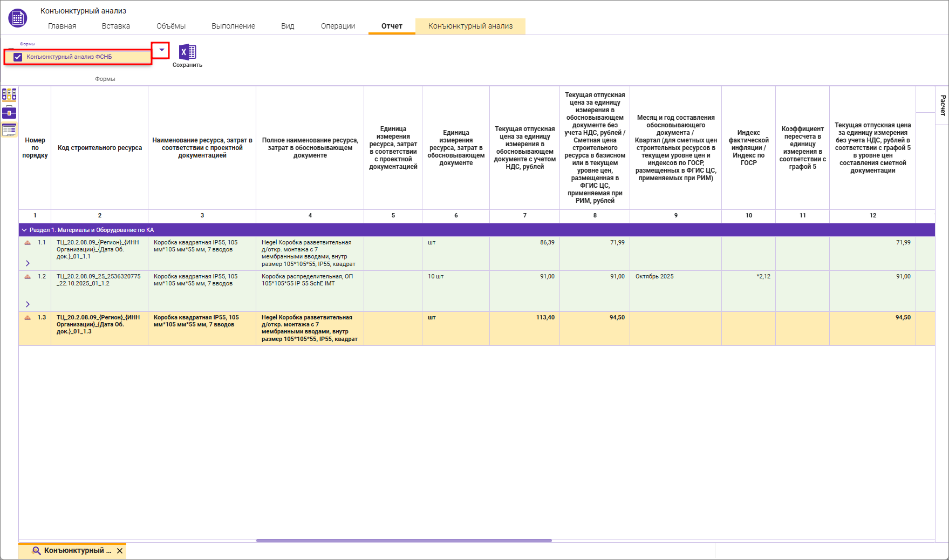
Task: Select the Октябрь 2025 cell in row 1.2
Action: 654,277
